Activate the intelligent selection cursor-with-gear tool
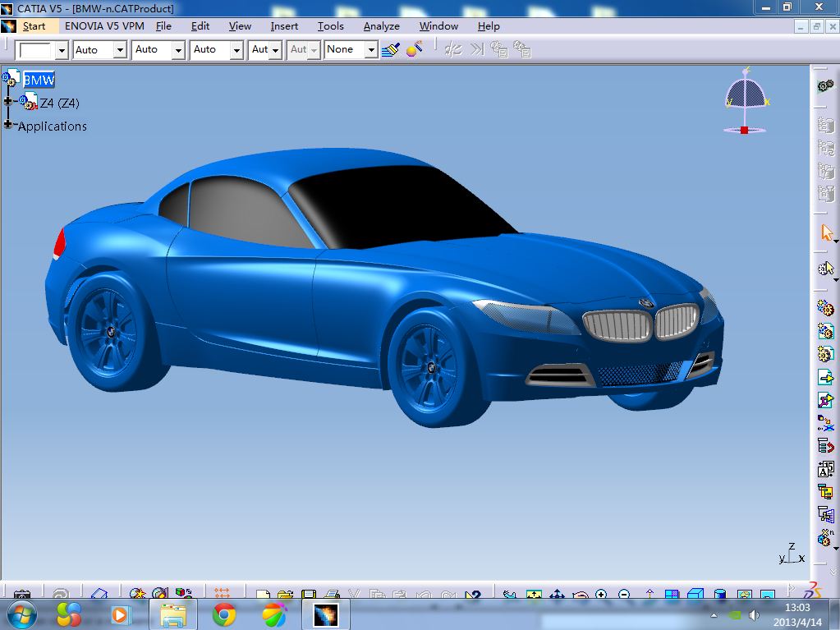The image size is (840, 630). click(x=825, y=269)
